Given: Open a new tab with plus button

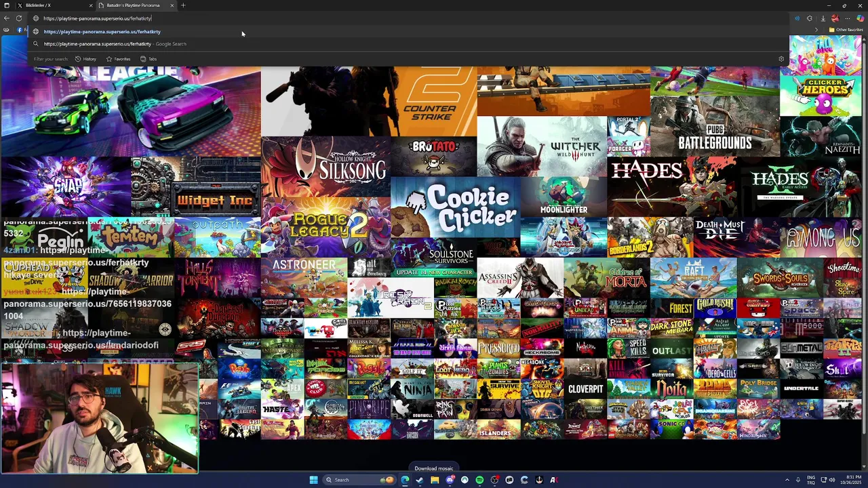Looking at the screenshot, I should (183, 5).
